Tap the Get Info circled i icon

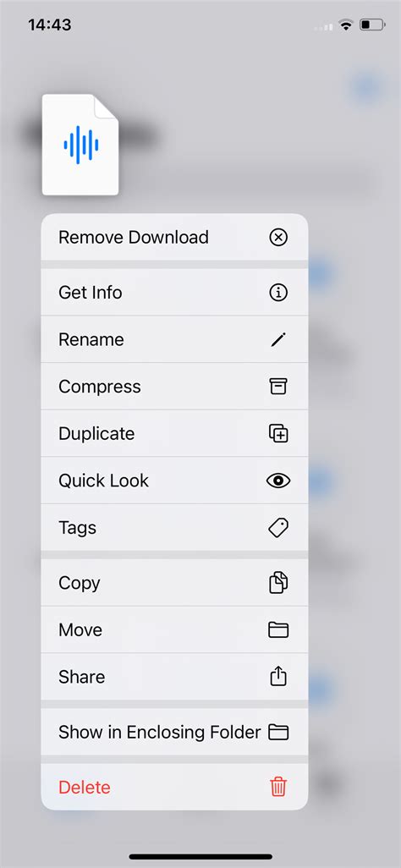tap(278, 292)
